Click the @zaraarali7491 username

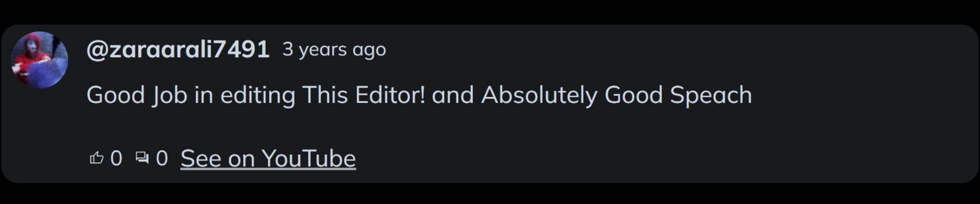point(178,49)
